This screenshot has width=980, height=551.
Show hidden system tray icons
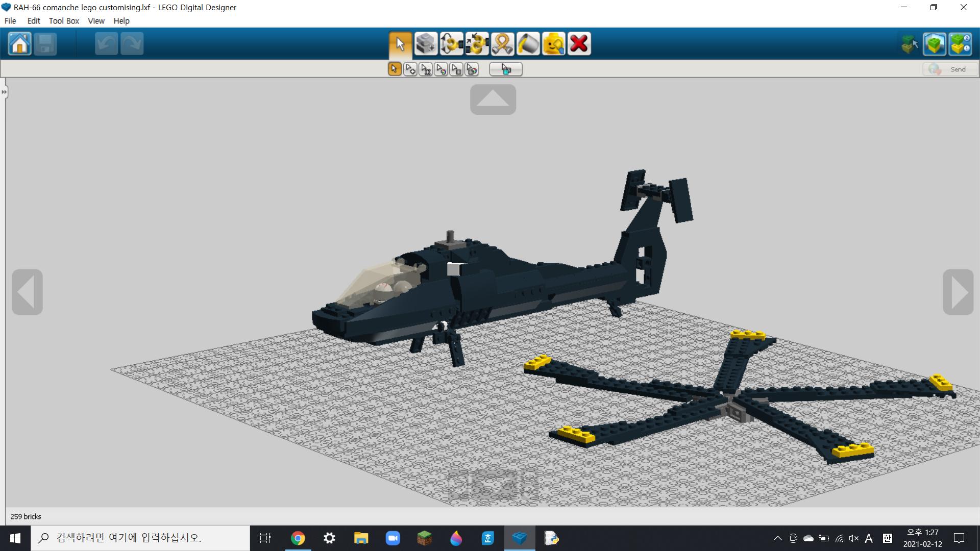(777, 538)
